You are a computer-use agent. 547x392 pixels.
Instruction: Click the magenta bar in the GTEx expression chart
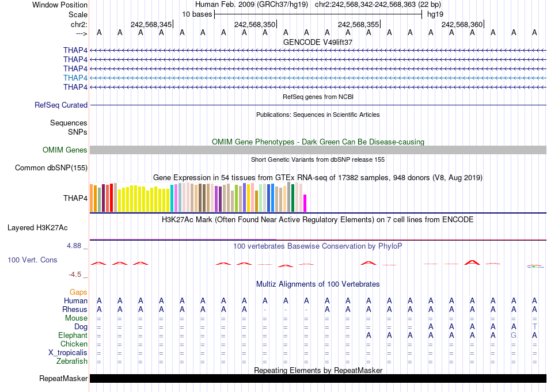click(305, 203)
